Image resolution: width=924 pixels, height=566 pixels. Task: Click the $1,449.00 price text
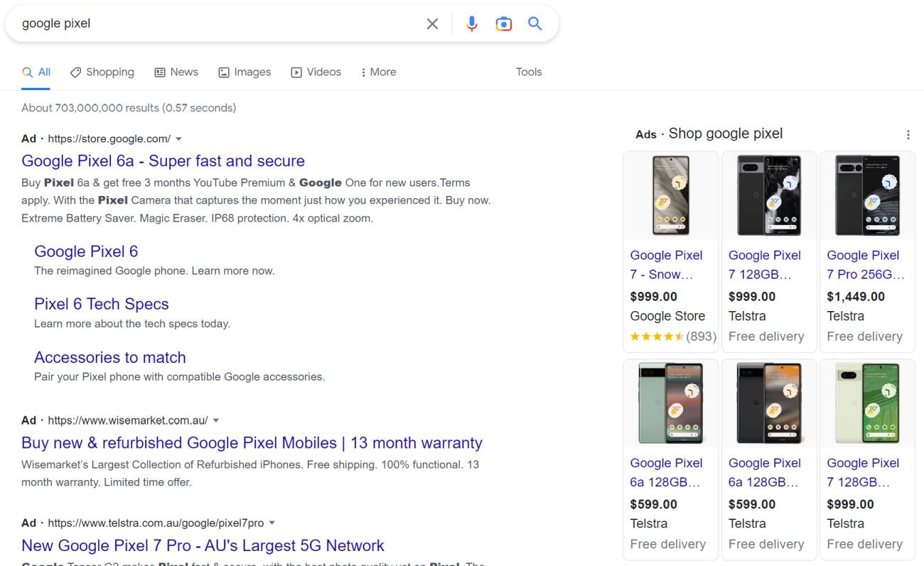coord(856,297)
